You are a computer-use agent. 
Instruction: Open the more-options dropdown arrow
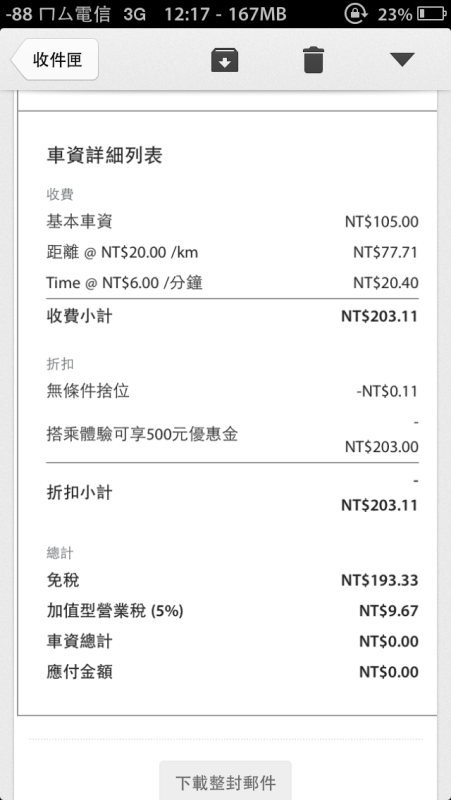[x=402, y=60]
